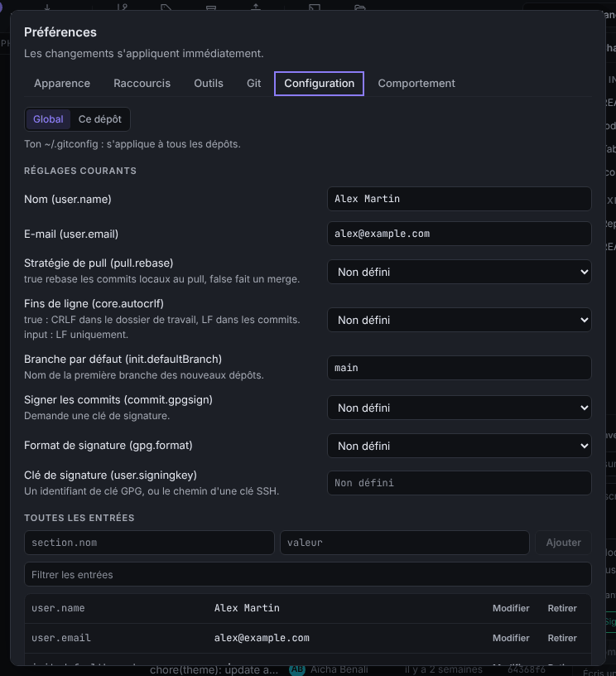Click Modifier for user.name entry
616x676 pixels.
[x=511, y=608]
